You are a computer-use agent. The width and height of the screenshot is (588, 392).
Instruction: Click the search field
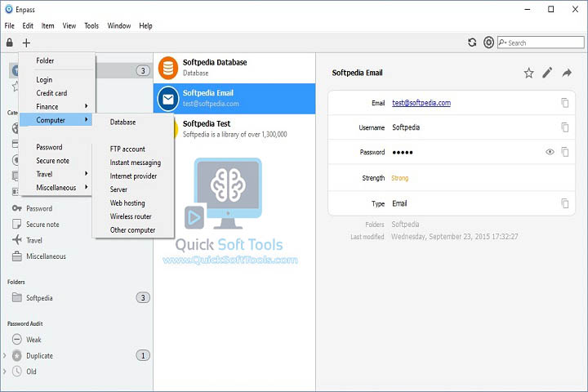click(x=541, y=42)
